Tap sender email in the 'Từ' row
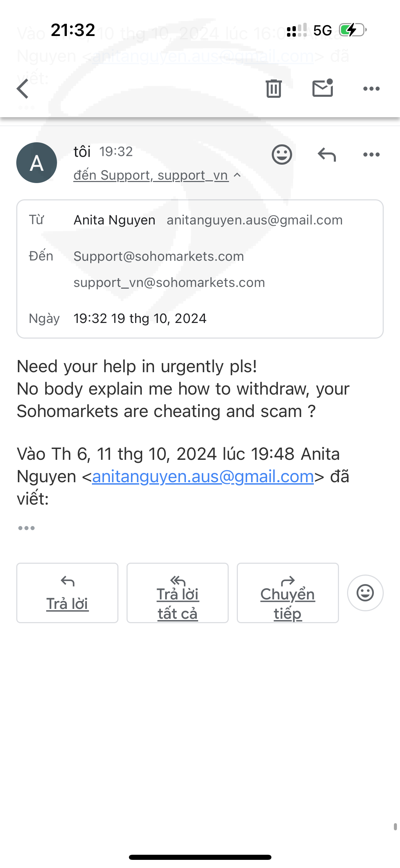Image resolution: width=400 pixels, height=868 pixels. pos(254,220)
